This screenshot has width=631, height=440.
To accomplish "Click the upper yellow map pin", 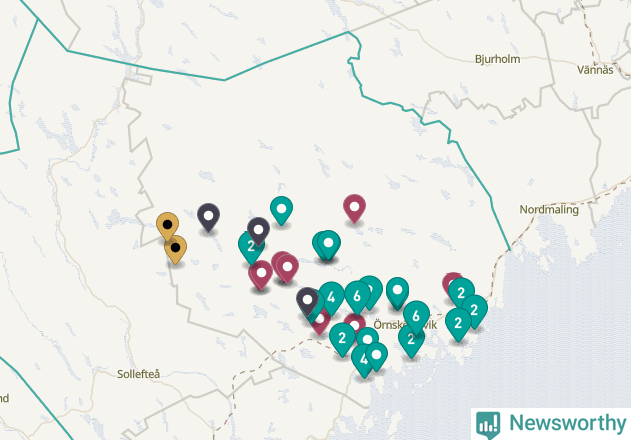I will [x=167, y=226].
